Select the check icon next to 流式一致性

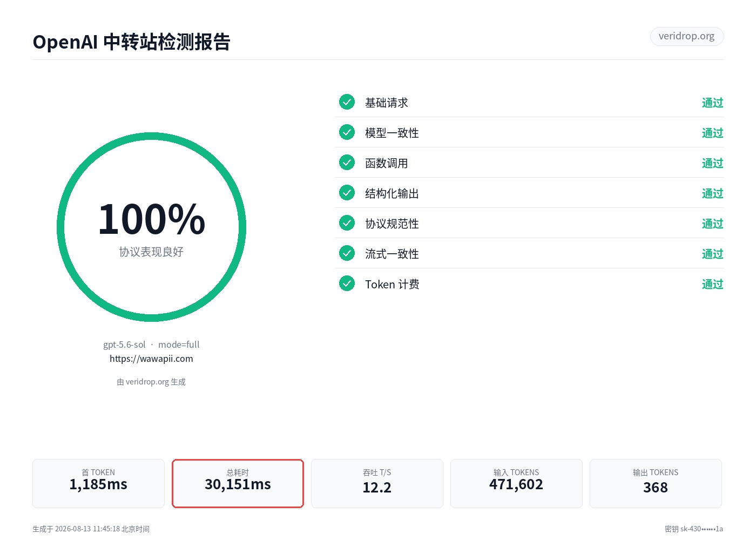click(x=347, y=253)
